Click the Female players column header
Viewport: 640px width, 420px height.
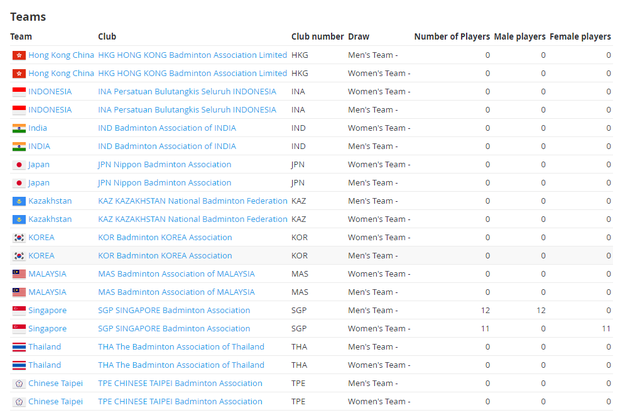pyautogui.click(x=580, y=37)
